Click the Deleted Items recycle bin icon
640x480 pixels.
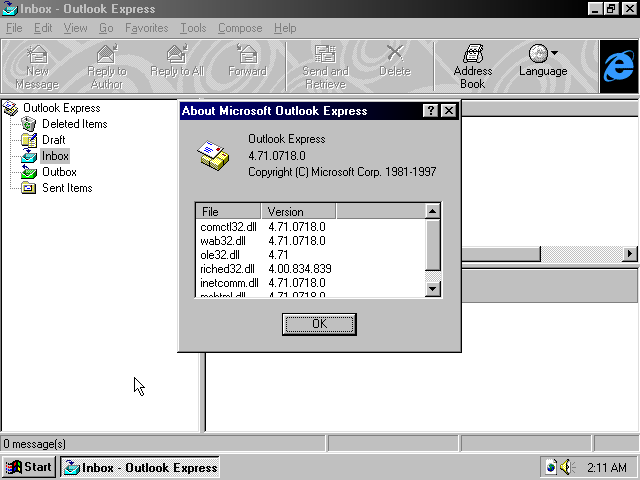[29, 124]
